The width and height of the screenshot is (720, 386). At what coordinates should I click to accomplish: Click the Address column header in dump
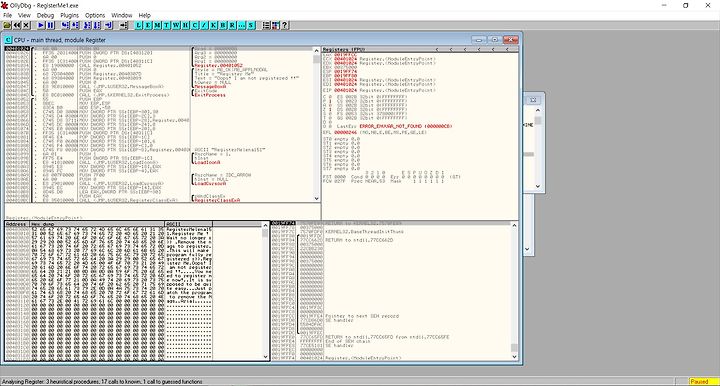click(17, 224)
